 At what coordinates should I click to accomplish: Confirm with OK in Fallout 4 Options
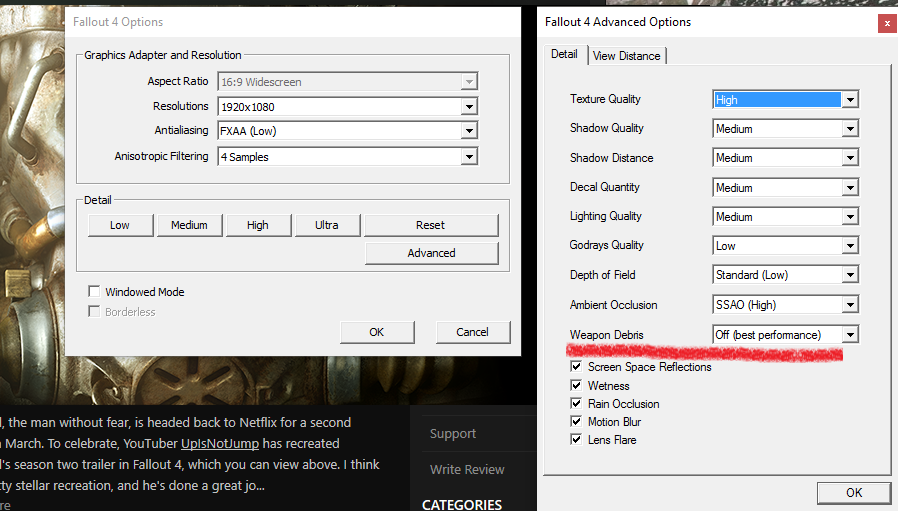click(377, 332)
